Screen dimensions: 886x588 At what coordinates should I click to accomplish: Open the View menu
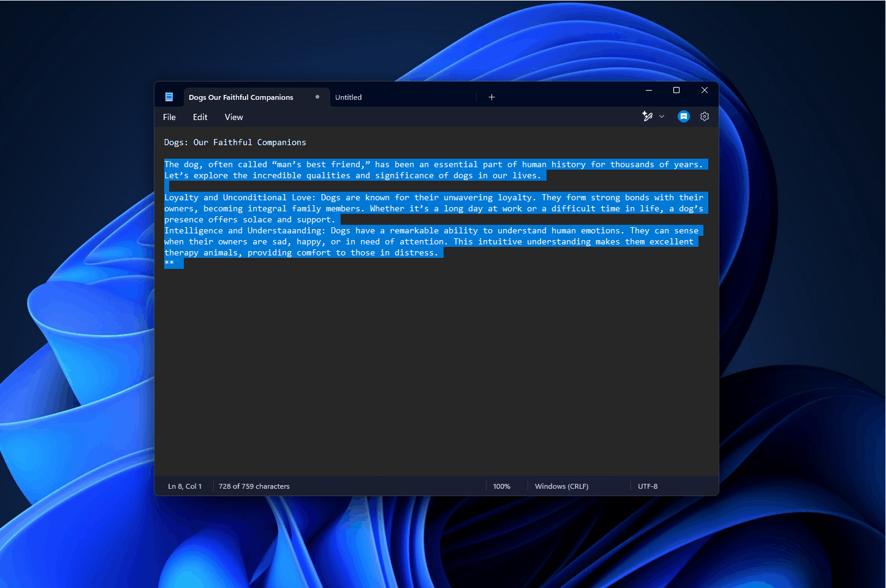pos(233,117)
